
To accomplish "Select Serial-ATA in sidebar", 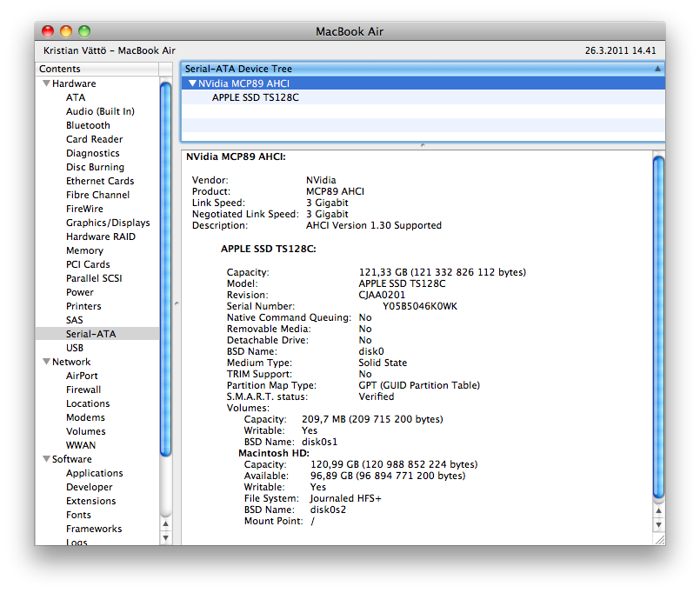I will (x=97, y=334).
